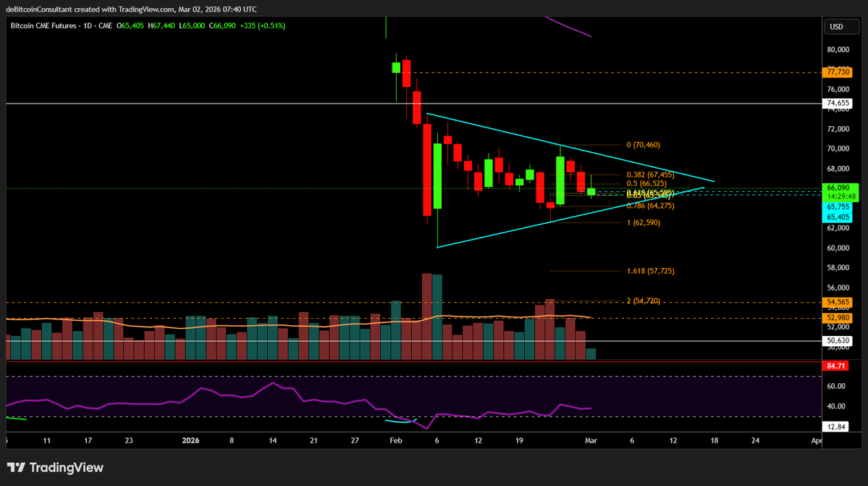This screenshot has width=868, height=486.
Task: Click the cyan 65,755 price label
Action: [x=838, y=207]
